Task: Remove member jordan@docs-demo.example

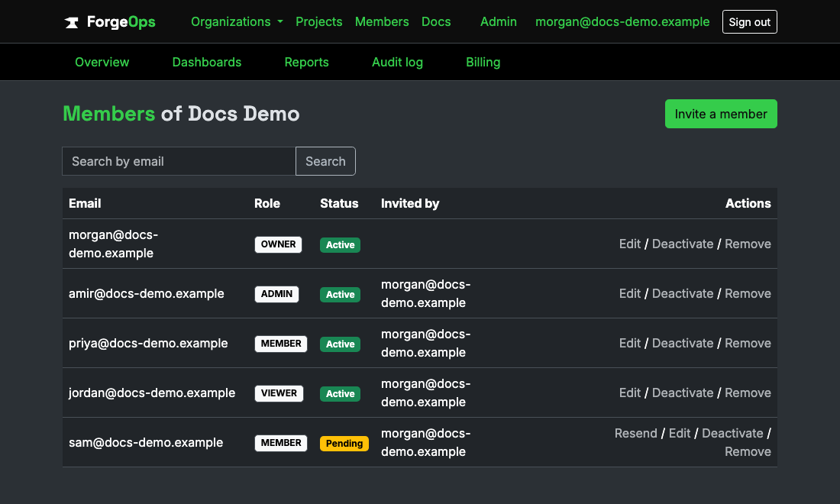Action: (x=748, y=393)
